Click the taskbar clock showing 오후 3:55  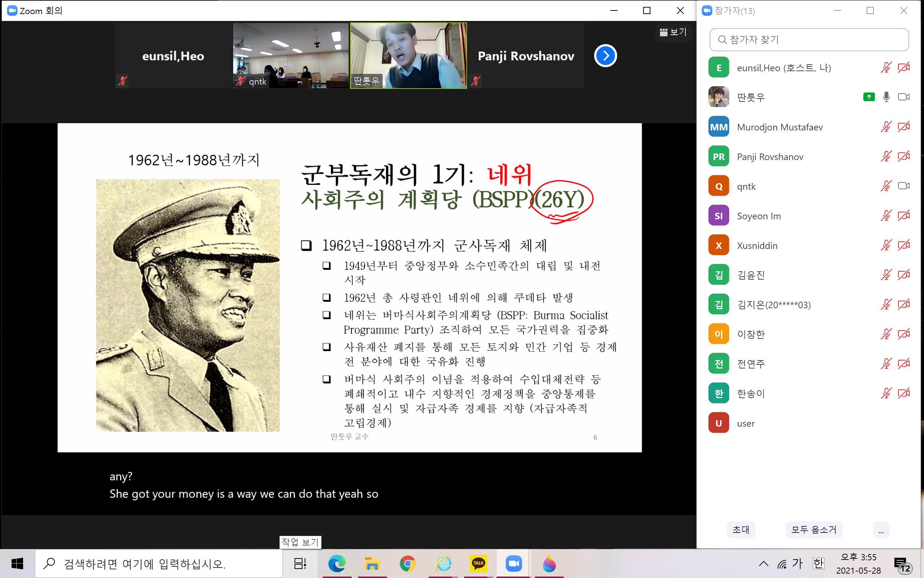(858, 564)
